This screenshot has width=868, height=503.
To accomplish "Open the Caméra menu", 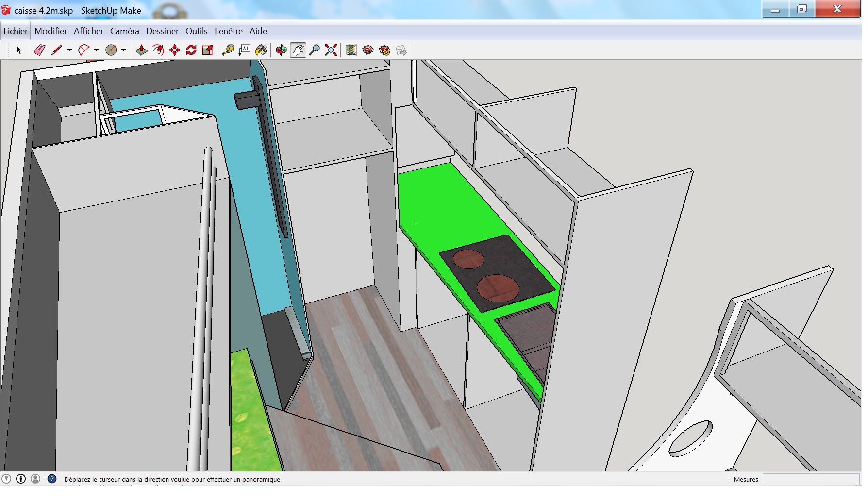I will (124, 31).
